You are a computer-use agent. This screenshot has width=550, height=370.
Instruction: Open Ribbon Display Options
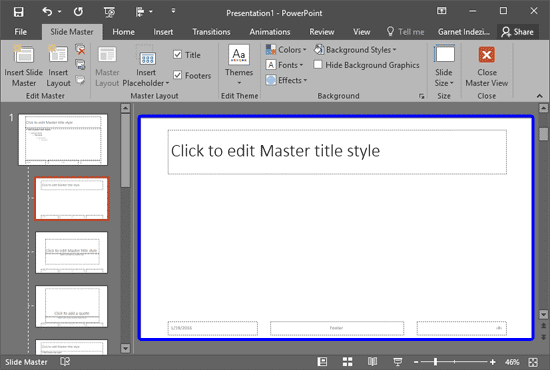(442, 11)
